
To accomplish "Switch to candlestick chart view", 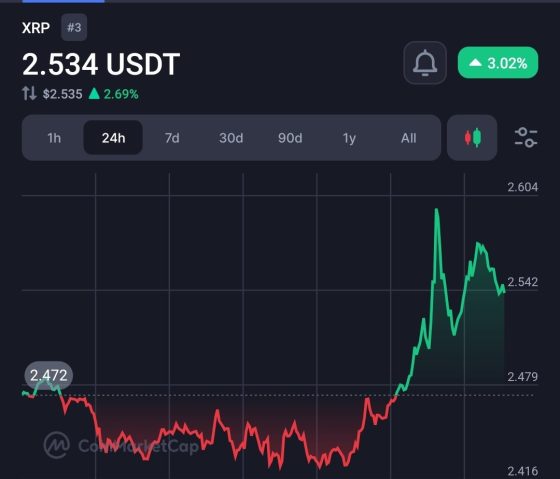I will [x=472, y=138].
